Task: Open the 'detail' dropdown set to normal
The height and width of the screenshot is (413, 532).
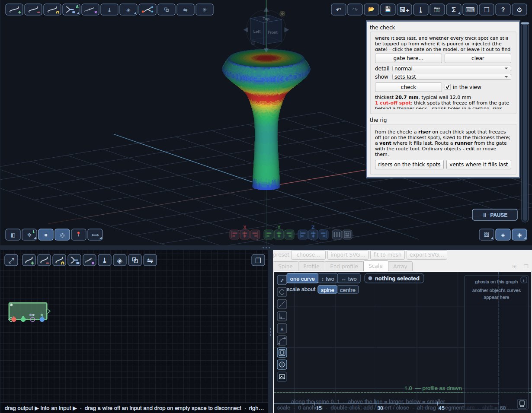Action: coord(452,68)
